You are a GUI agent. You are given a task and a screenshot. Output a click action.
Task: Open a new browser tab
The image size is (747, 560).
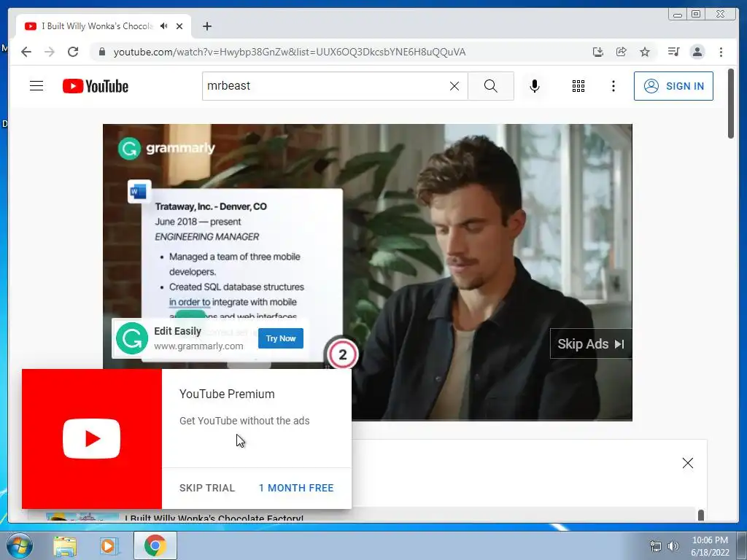tap(206, 26)
